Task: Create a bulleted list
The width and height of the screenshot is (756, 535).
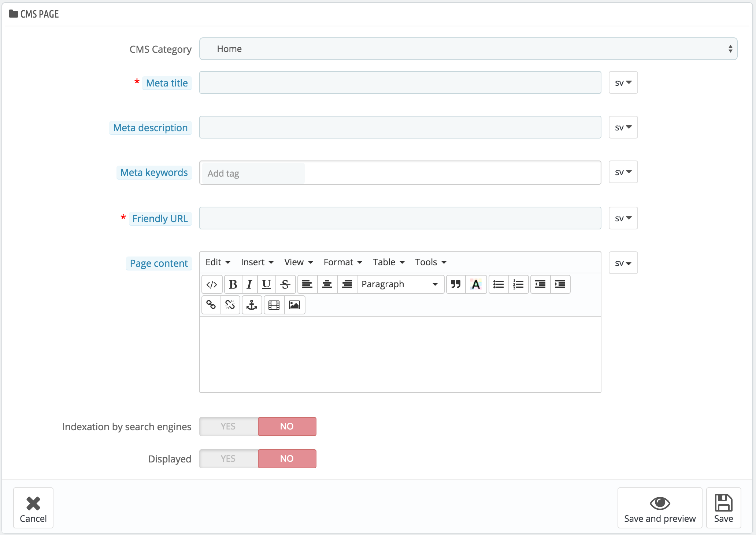Action: (x=498, y=284)
